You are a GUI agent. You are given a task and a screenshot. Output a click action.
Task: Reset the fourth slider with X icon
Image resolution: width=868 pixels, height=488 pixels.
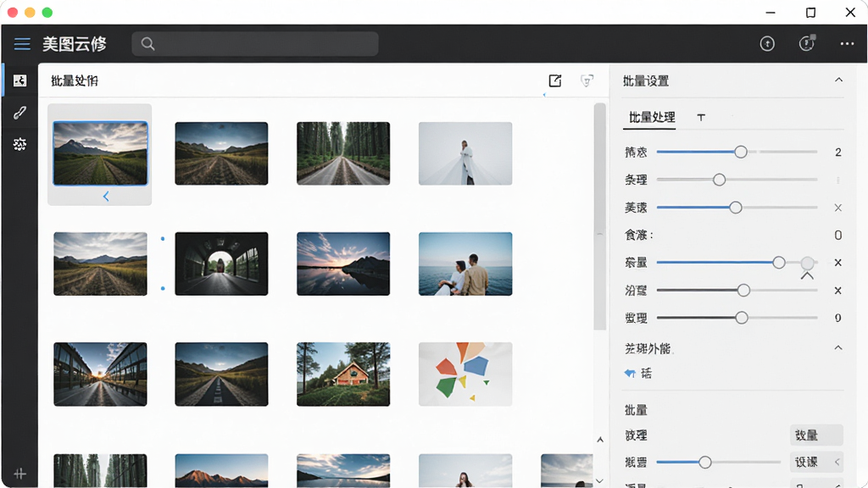point(838,263)
